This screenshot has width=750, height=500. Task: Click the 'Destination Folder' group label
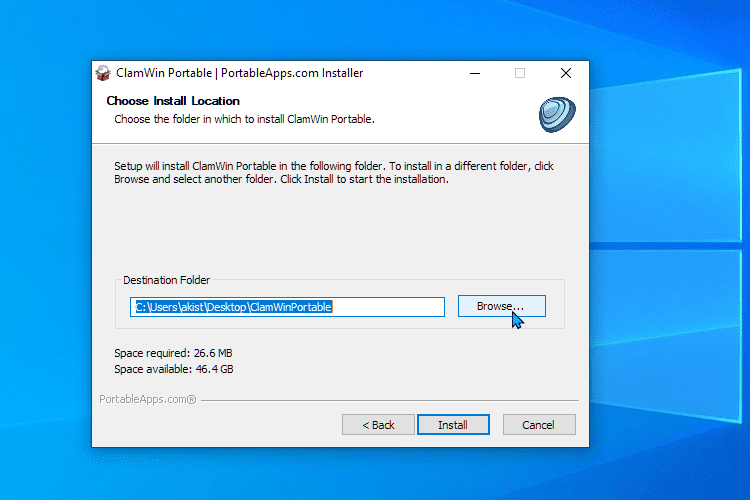[166, 280]
